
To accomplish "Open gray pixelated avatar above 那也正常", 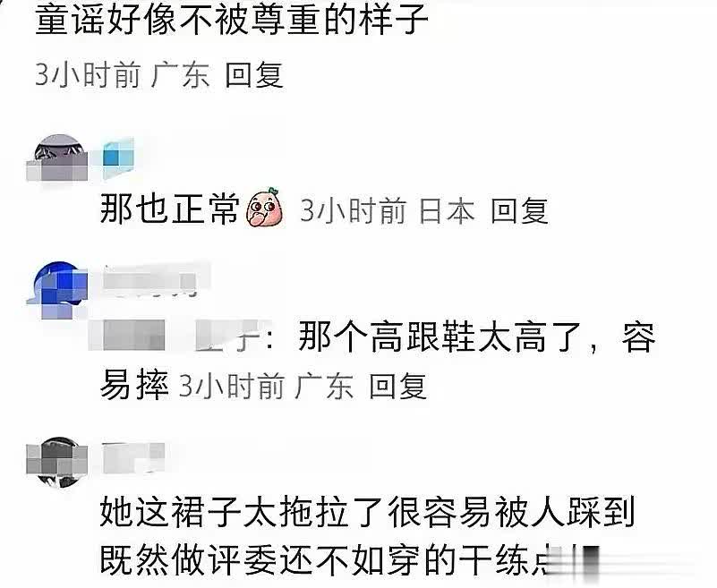I will 58,158.
